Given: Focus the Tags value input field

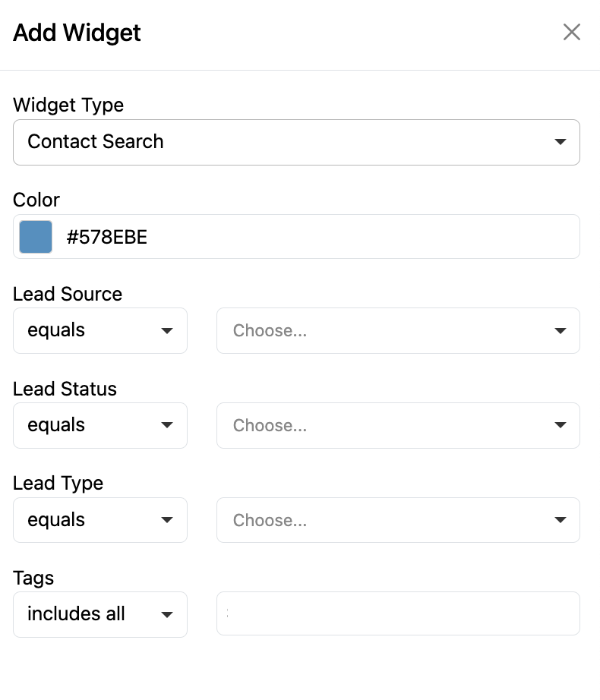Looking at the screenshot, I should [x=397, y=614].
